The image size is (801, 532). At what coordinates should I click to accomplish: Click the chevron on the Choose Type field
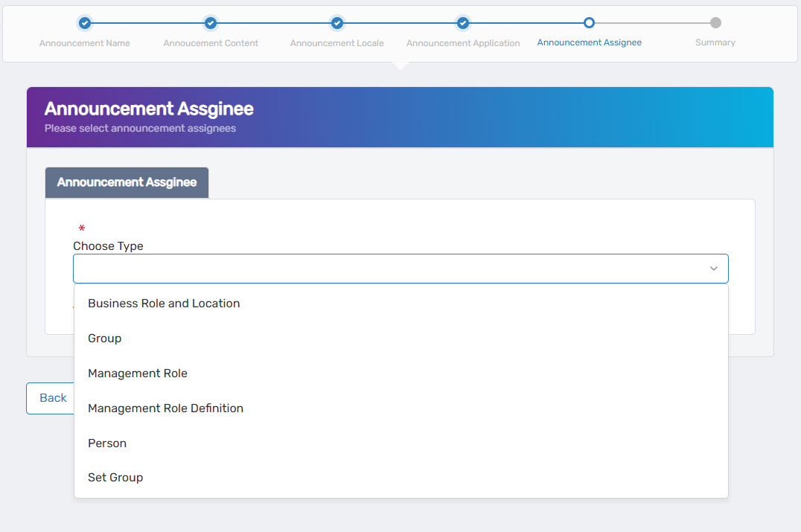713,269
